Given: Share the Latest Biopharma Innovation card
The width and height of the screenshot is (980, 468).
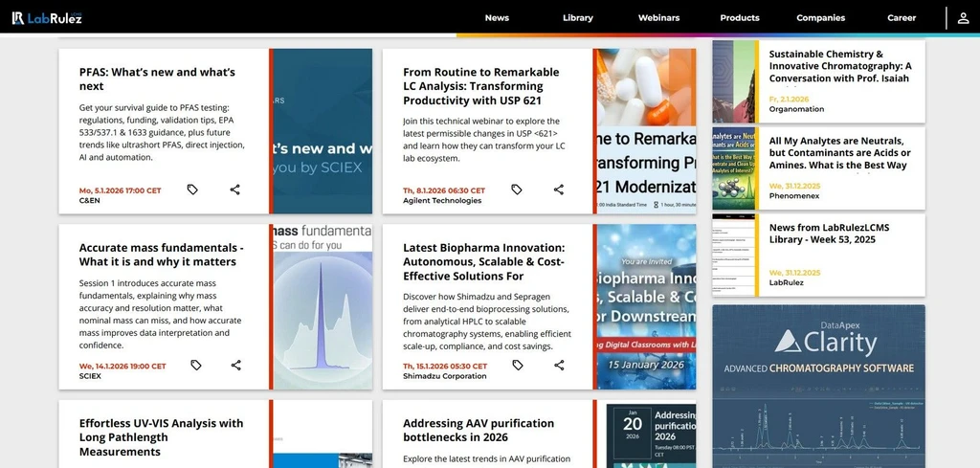Looking at the screenshot, I should coord(559,365).
